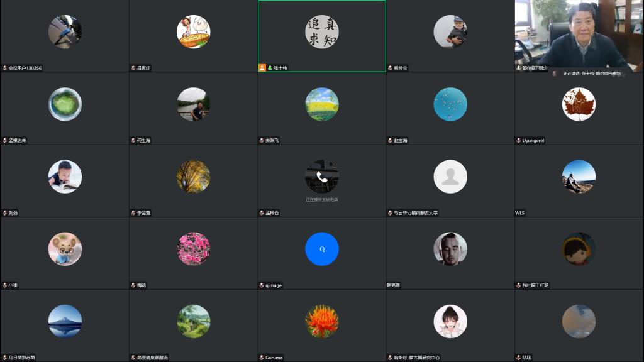Click the phone call icon on 孟根仓's tile

pos(322,177)
